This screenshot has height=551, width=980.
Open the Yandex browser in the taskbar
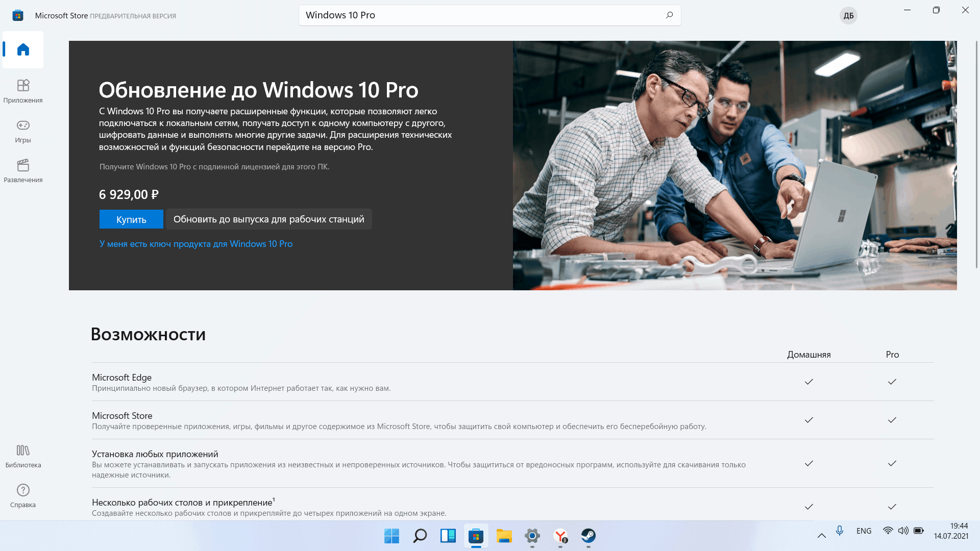pyautogui.click(x=560, y=536)
